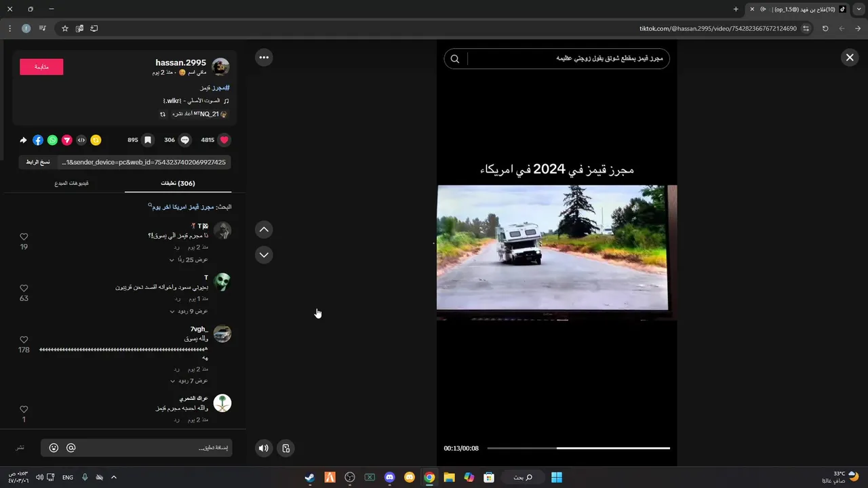Expand the 9 replies thread

pos(189,311)
